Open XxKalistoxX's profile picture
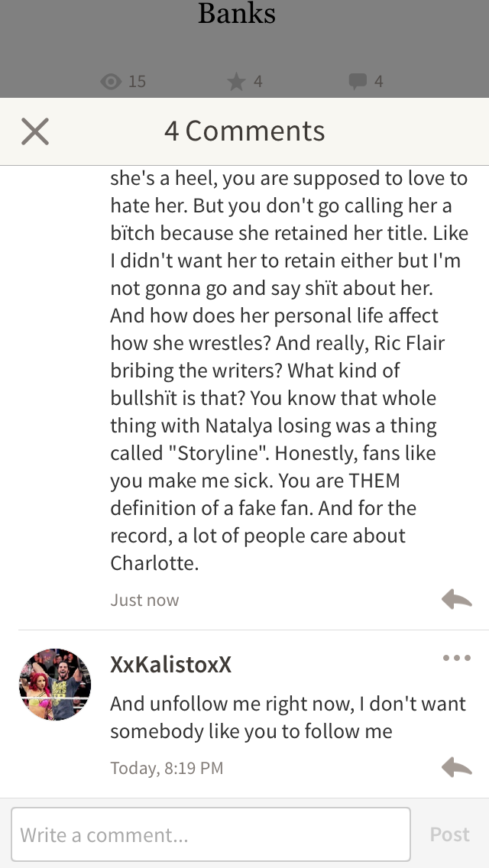This screenshot has height=868, width=489. [x=55, y=684]
